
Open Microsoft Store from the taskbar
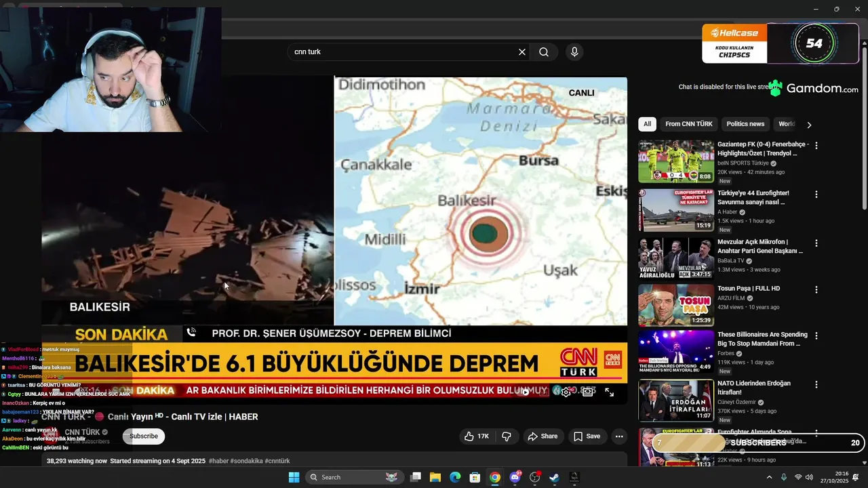[475, 477]
